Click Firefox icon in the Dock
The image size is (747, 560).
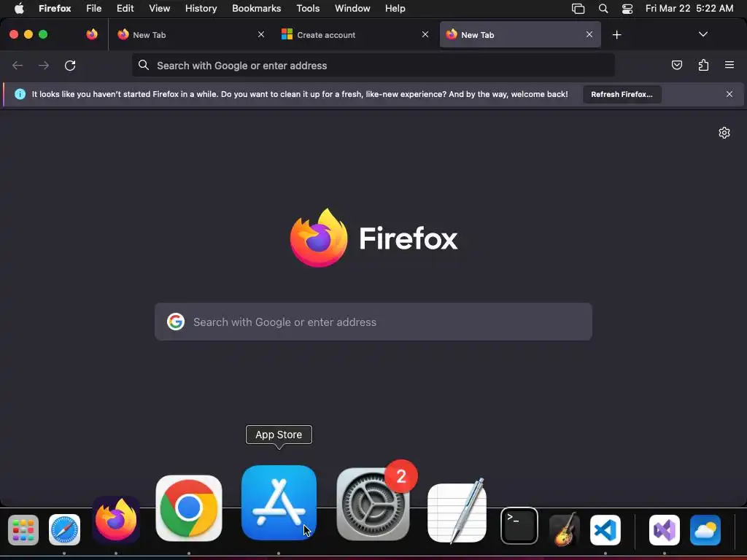(116, 519)
